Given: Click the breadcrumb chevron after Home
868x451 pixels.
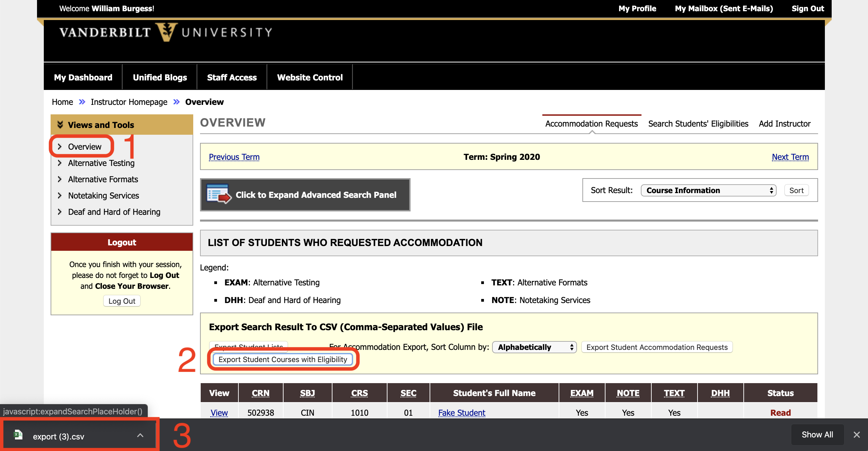Looking at the screenshot, I should coord(81,102).
